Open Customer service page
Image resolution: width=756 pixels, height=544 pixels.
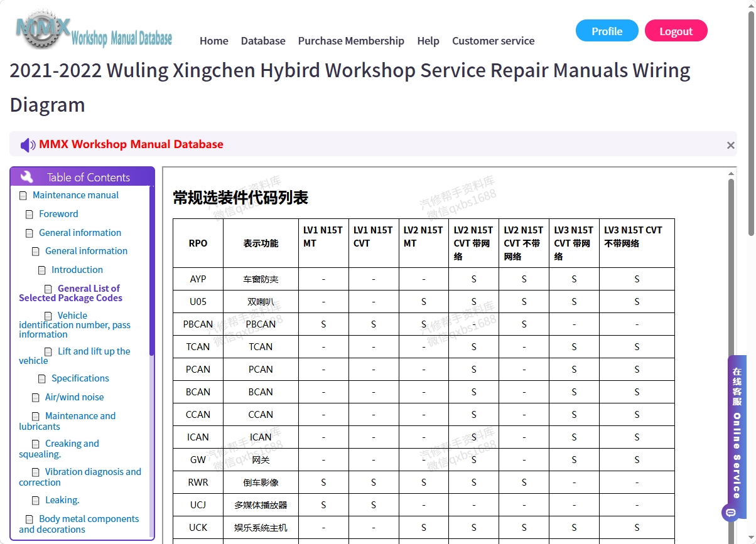[494, 41]
